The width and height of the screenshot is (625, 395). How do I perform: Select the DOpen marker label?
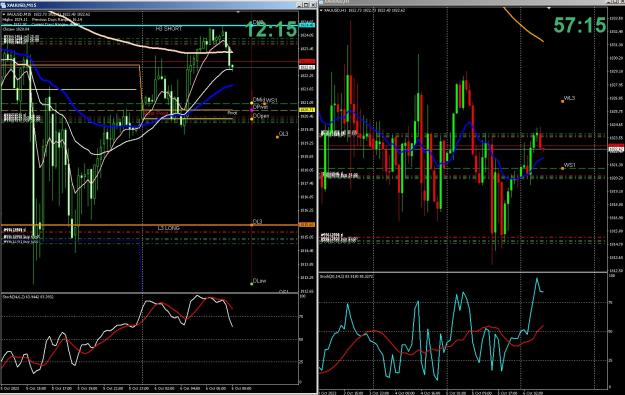(261, 116)
